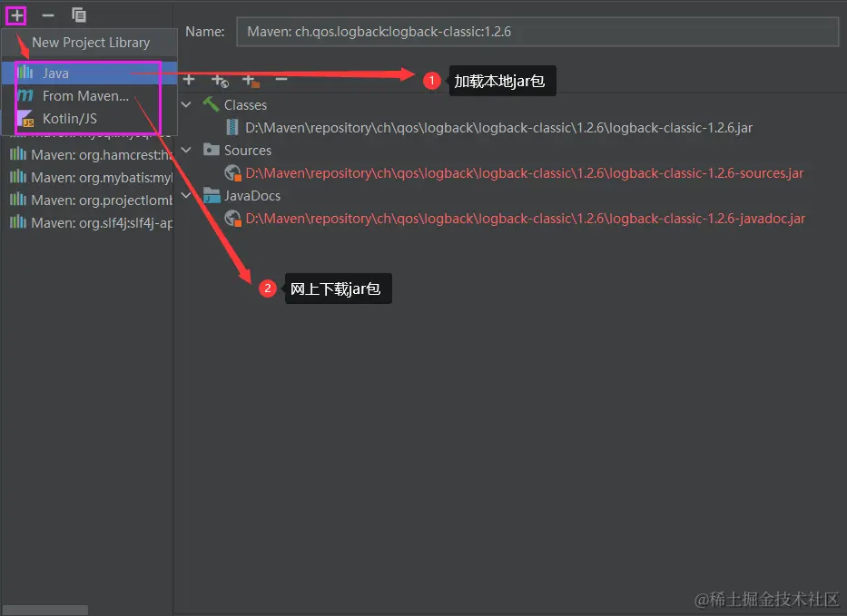Collapse the JavaDocs node

point(186,195)
